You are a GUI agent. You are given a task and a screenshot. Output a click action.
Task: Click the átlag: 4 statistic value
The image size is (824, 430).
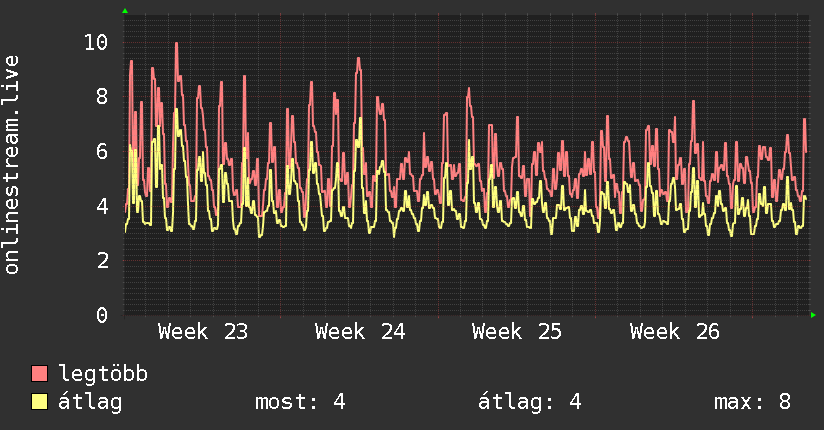coord(530,402)
